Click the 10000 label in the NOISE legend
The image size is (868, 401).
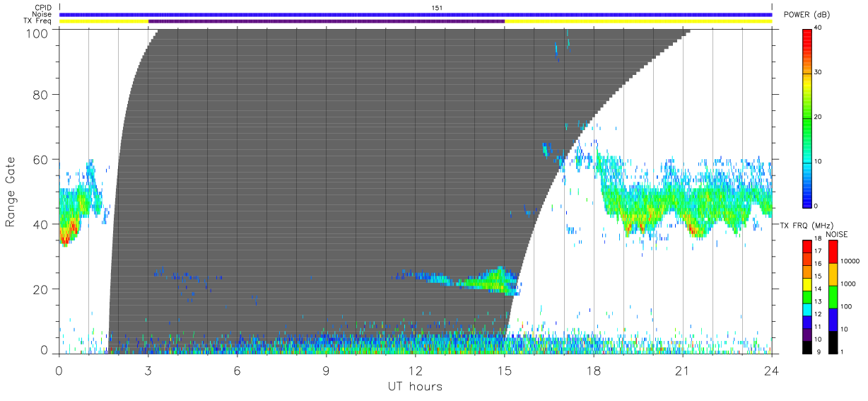[850, 262]
